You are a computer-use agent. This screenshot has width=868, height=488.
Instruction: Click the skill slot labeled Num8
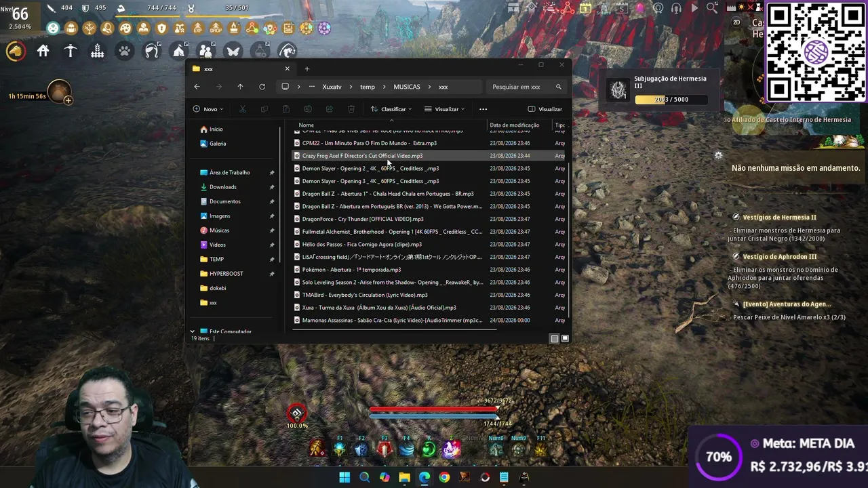click(496, 449)
